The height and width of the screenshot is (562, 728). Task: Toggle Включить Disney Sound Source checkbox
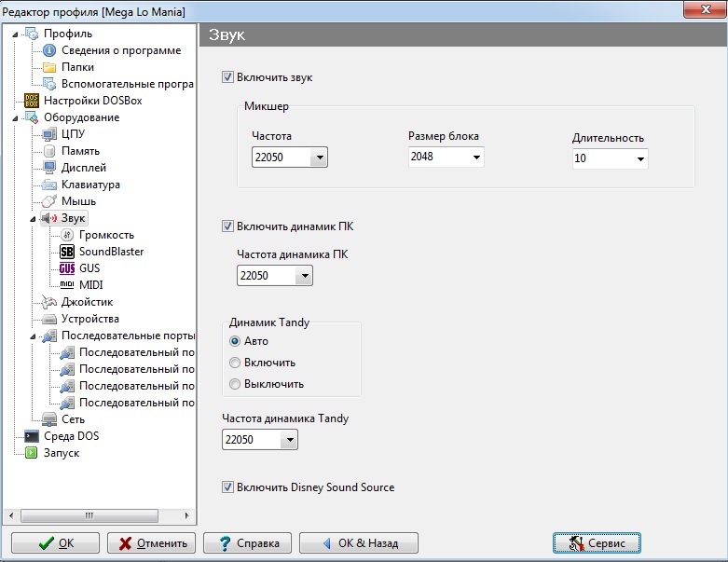tap(227, 487)
